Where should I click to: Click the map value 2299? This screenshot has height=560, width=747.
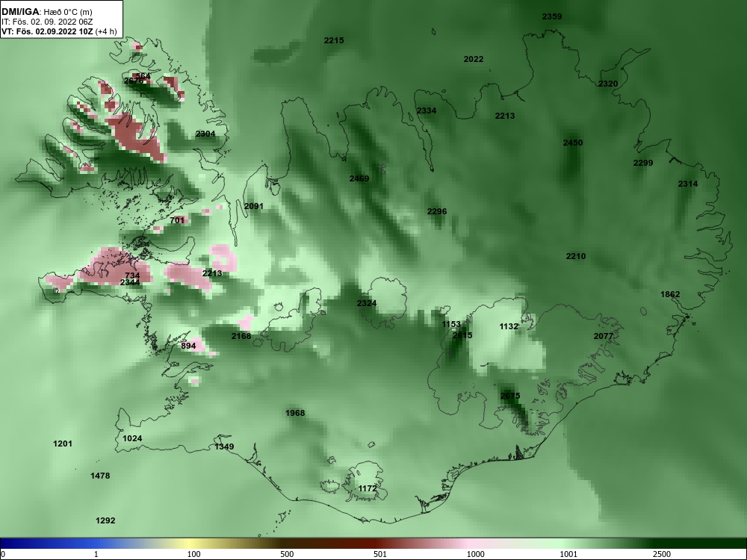[642, 163]
